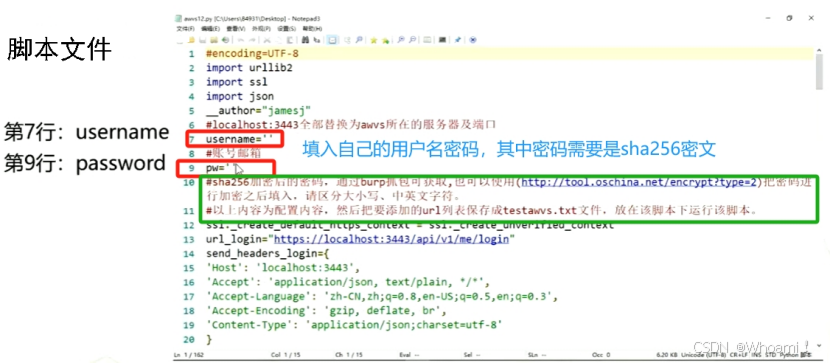Click the 'import json' line
This screenshot has height=363, width=830.
click(x=240, y=96)
